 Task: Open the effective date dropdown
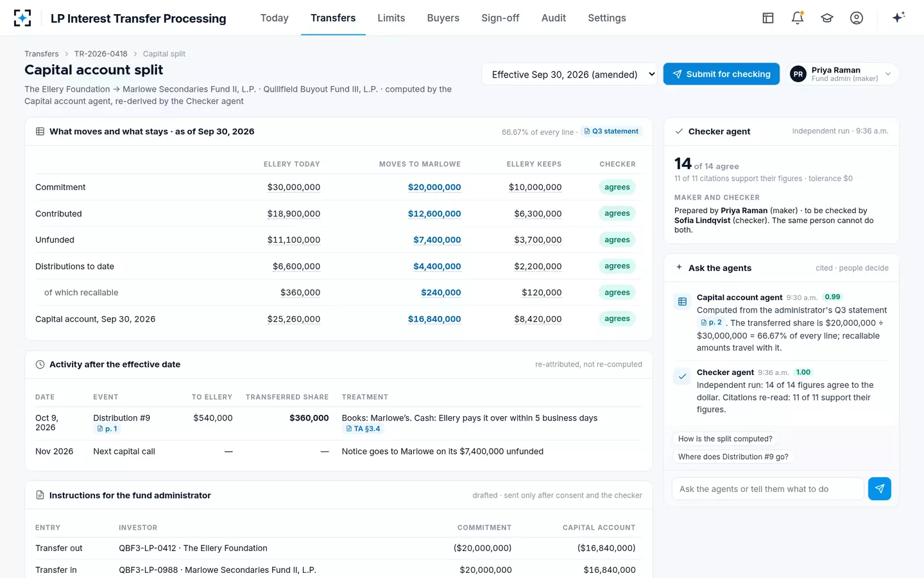(570, 74)
